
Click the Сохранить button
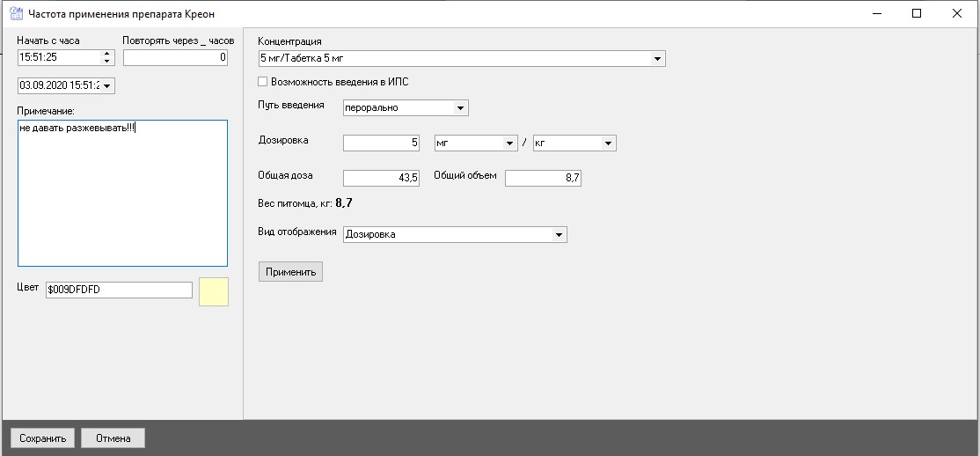coord(42,438)
